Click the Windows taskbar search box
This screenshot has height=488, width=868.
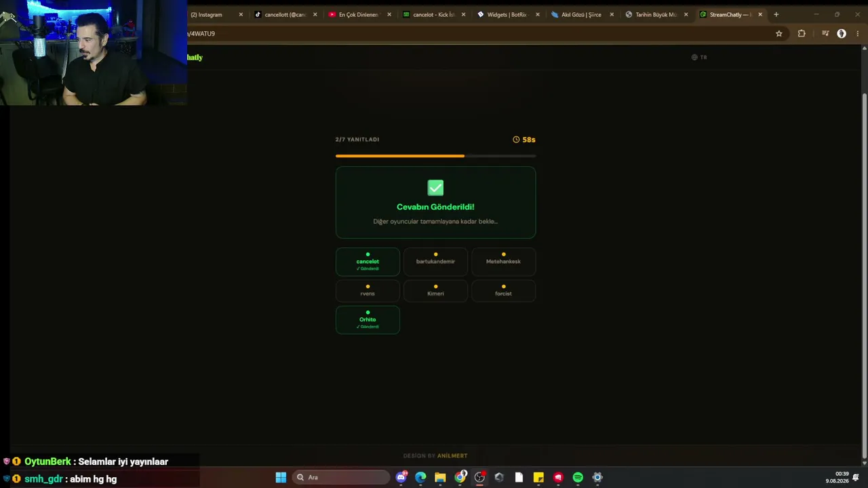(x=341, y=477)
